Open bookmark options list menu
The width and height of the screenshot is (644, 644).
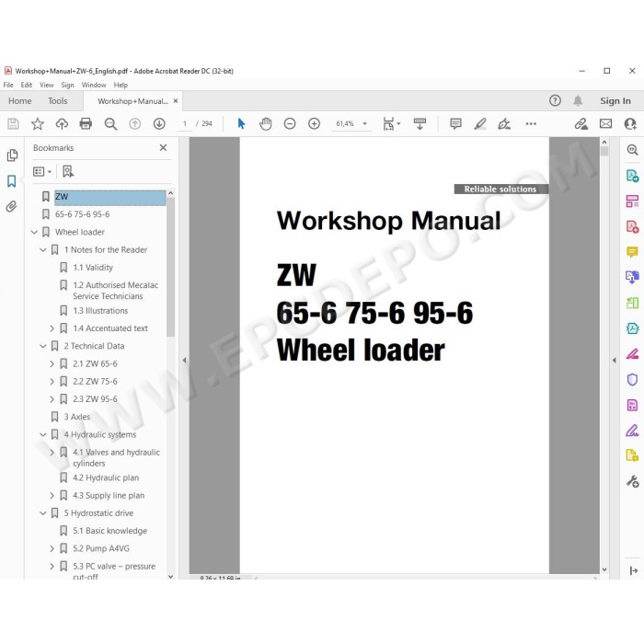tap(42, 172)
